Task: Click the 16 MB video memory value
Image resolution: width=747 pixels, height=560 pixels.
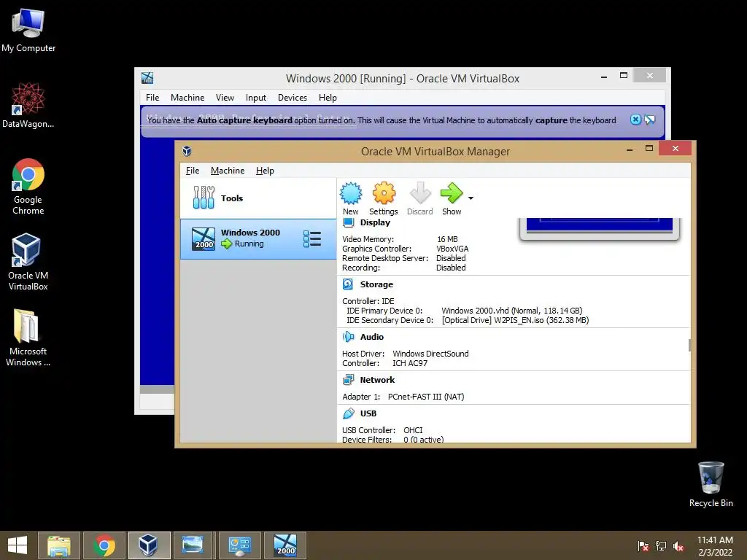Action: [x=447, y=239]
